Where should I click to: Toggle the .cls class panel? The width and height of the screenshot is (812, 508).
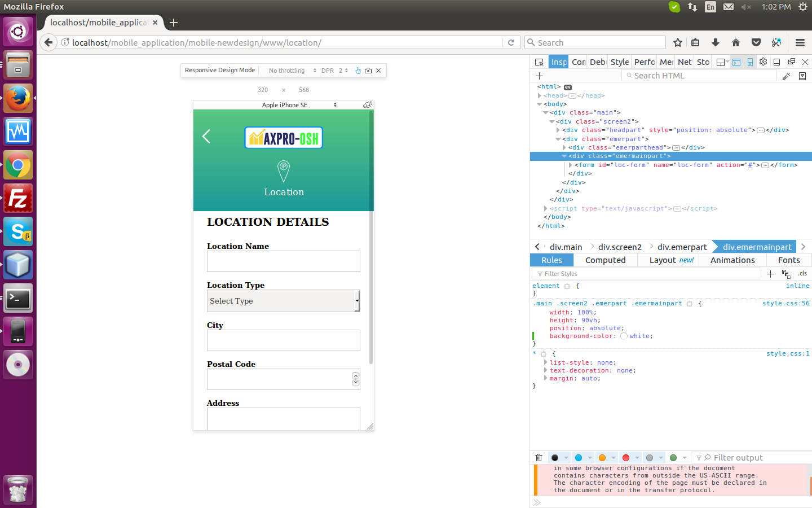pyautogui.click(x=802, y=274)
